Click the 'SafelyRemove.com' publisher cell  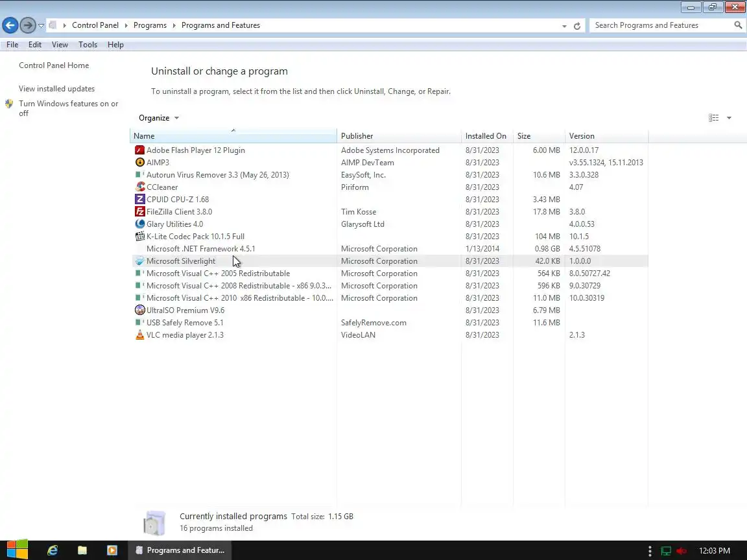(x=373, y=323)
